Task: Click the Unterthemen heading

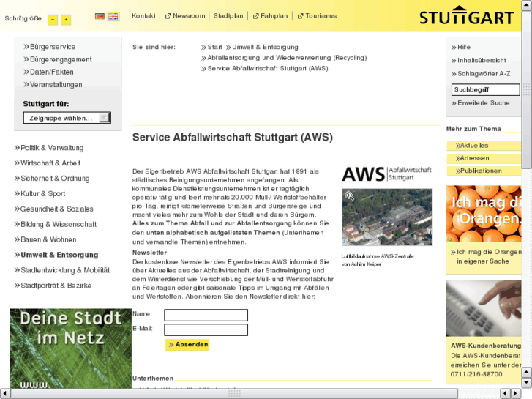Action: 153,379
